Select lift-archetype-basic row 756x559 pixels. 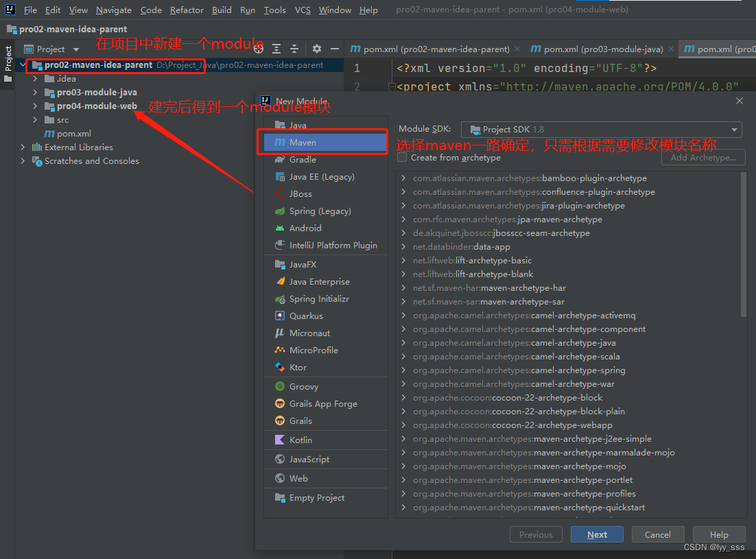(567, 260)
